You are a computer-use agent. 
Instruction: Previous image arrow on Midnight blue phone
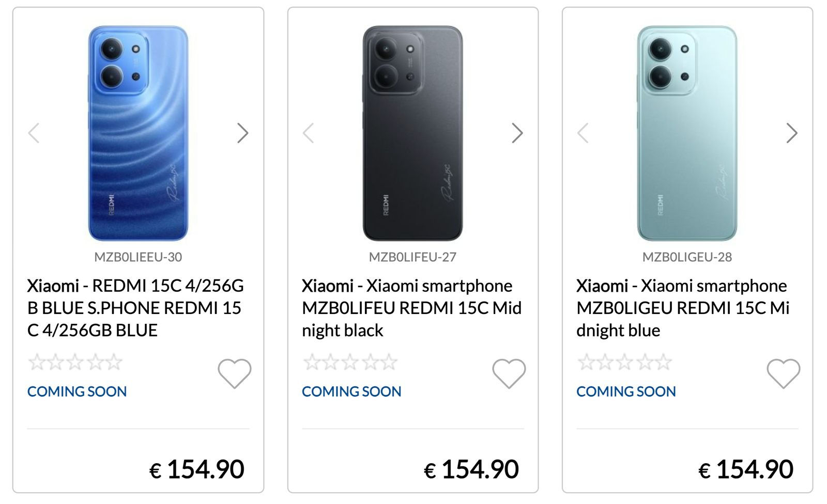click(x=583, y=133)
